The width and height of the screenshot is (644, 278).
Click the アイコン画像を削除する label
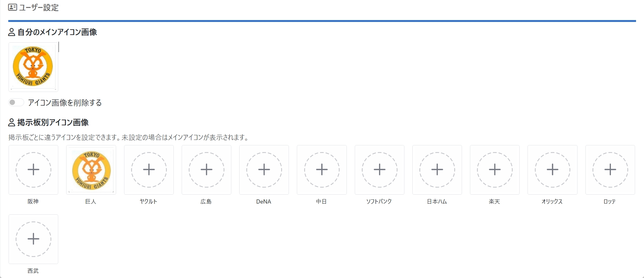pyautogui.click(x=65, y=103)
